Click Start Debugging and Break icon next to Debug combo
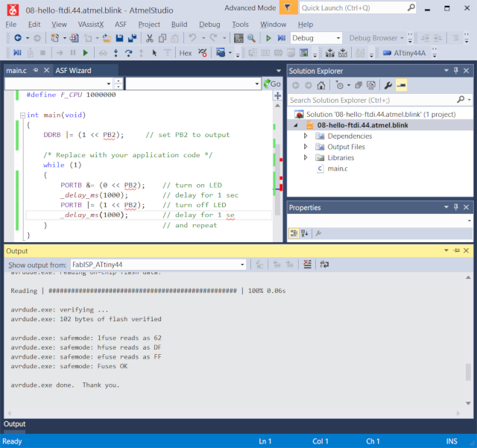 [x=282, y=38]
